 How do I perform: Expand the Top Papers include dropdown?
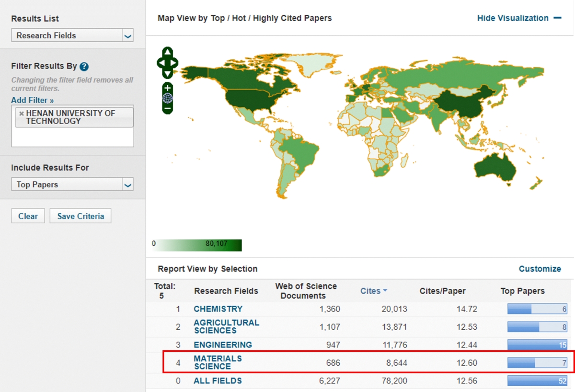127,184
